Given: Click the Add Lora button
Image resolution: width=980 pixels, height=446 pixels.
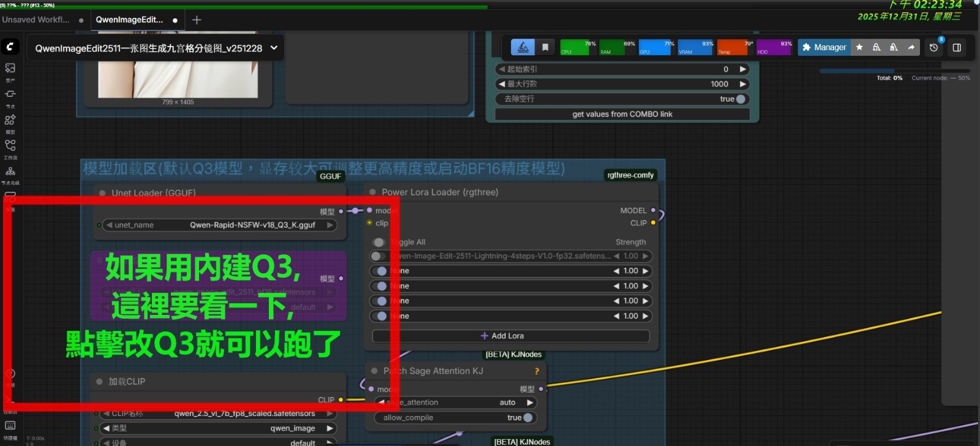Looking at the screenshot, I should (510, 336).
